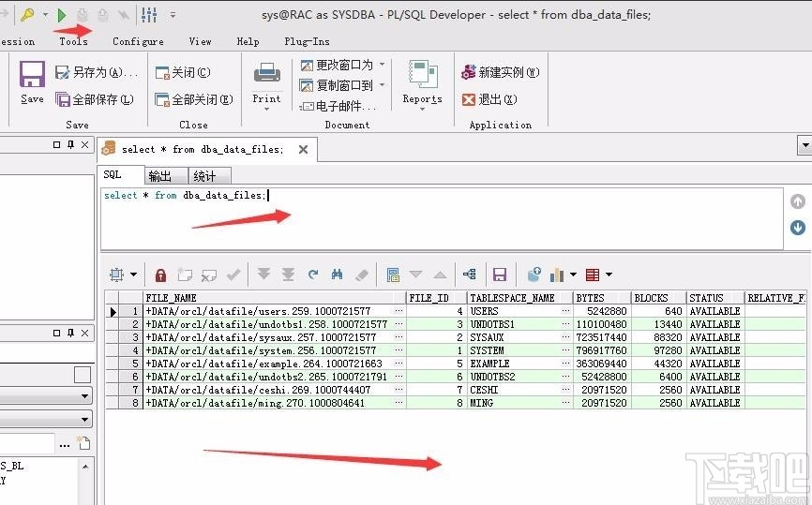The width and height of the screenshot is (812, 505).
Task: Click the single record view icon
Action: click(393, 275)
